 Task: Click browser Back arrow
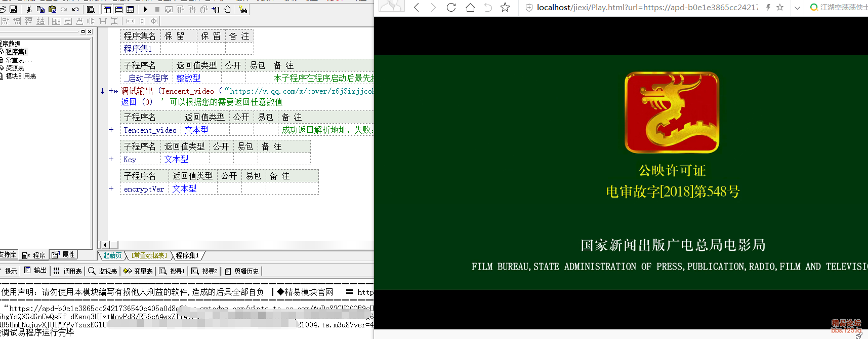point(416,7)
